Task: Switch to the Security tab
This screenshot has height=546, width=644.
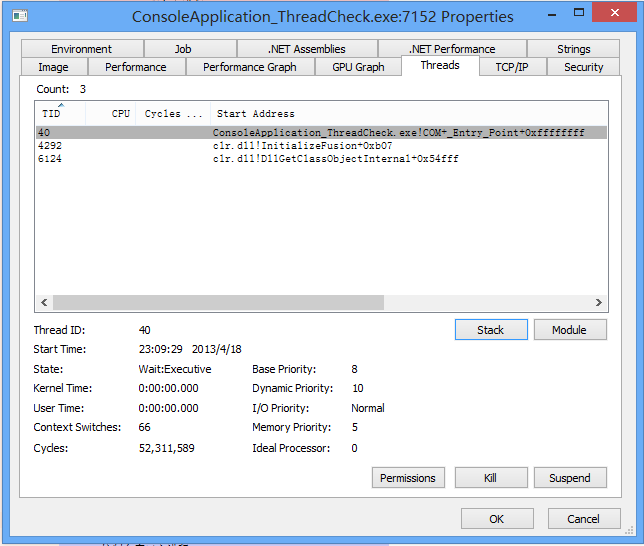Action: point(583,67)
